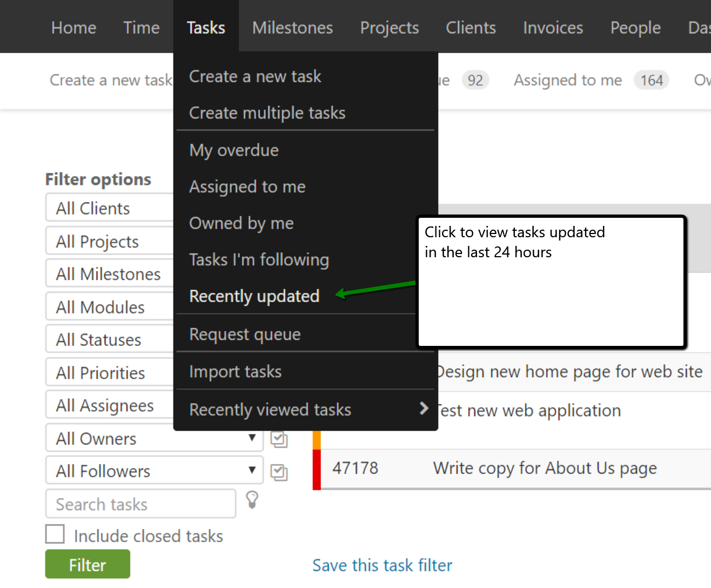
Task: Enable the Include closed tasks checkbox
Action: point(55,534)
